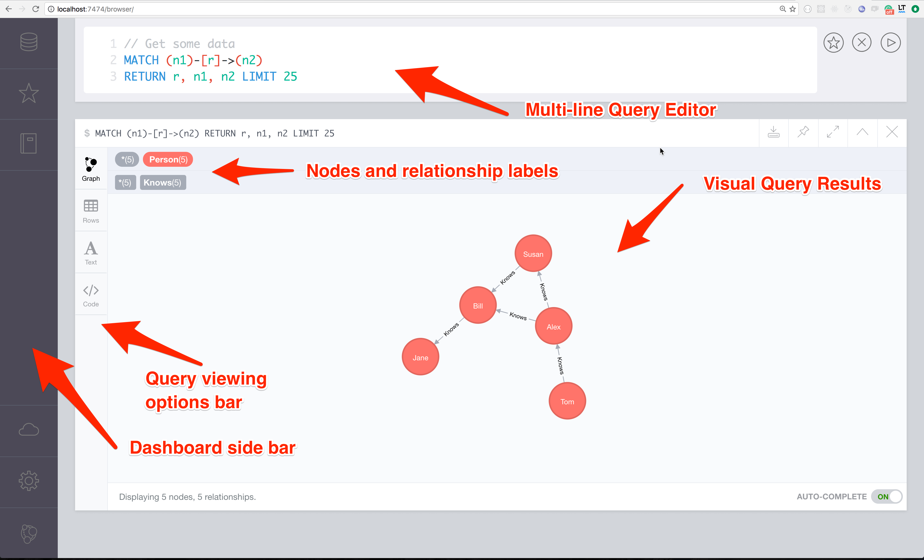The height and width of the screenshot is (560, 924).
Task: Open the Favorites star in the sidebar
Action: 29,93
